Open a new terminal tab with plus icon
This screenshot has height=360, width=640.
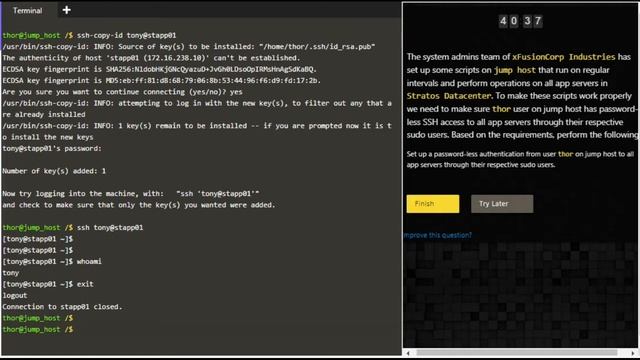(x=67, y=10)
